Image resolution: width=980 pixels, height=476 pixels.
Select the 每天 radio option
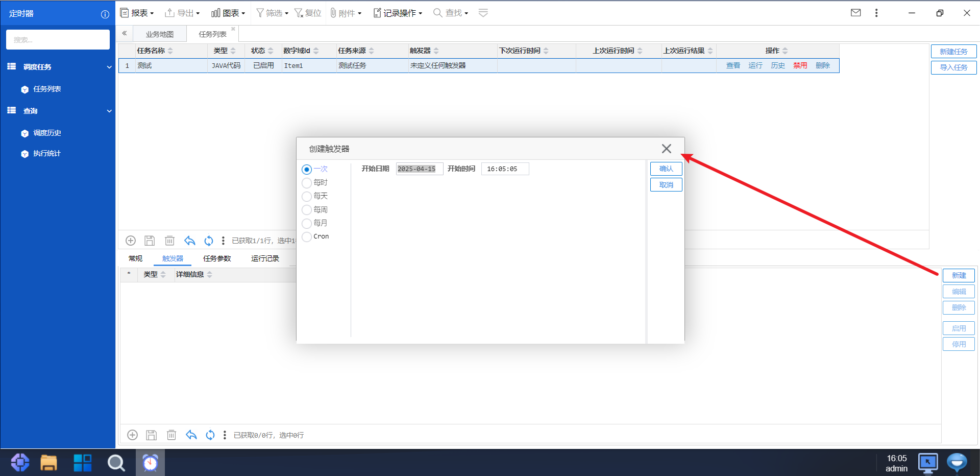point(307,196)
